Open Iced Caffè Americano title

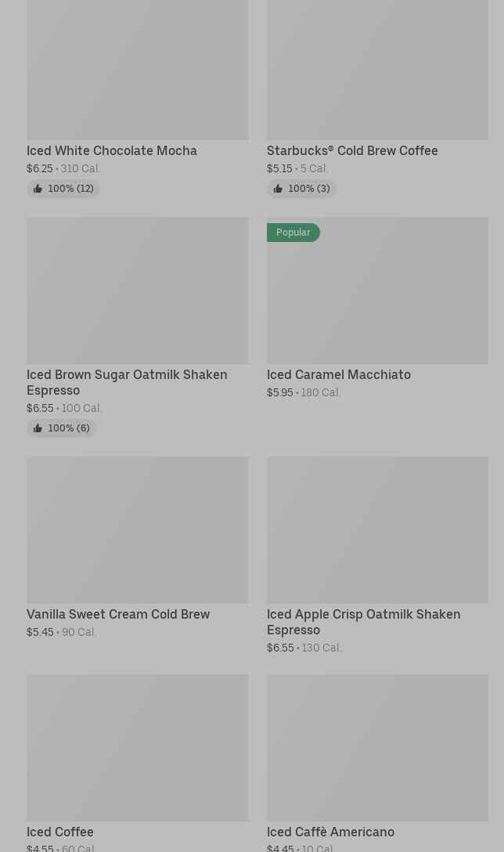(330, 832)
